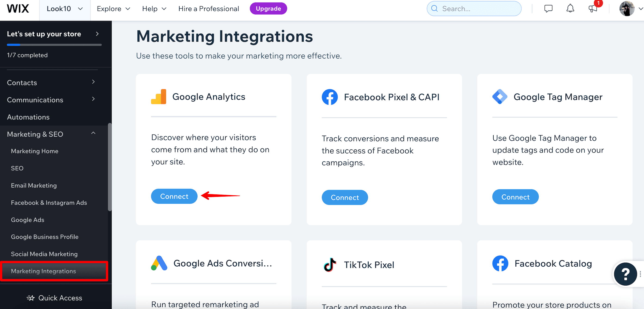Click the messages chat icon

(x=548, y=8)
